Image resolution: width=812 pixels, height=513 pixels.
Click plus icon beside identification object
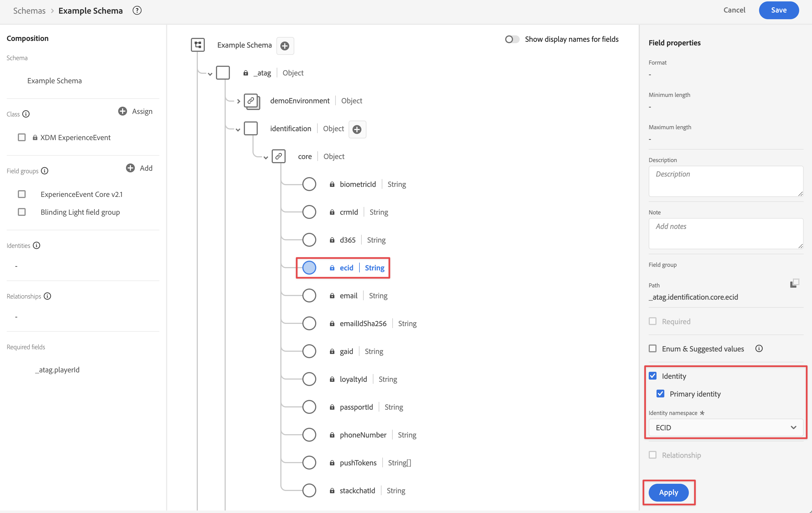[x=357, y=129]
